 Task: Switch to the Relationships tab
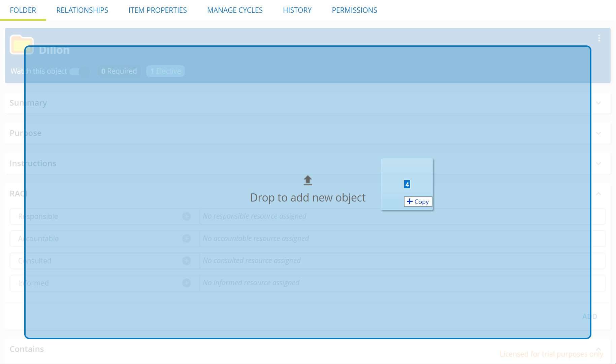tap(82, 10)
